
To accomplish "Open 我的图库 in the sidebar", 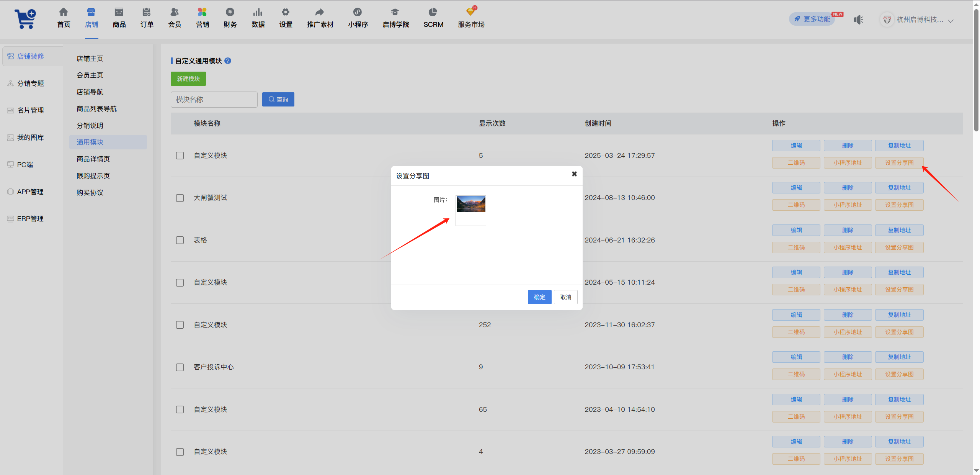I will tap(25, 138).
